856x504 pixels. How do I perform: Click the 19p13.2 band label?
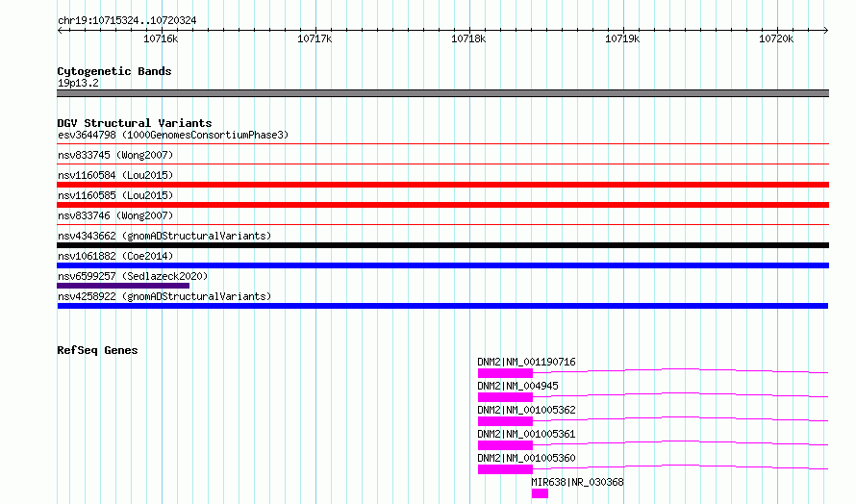[78, 83]
